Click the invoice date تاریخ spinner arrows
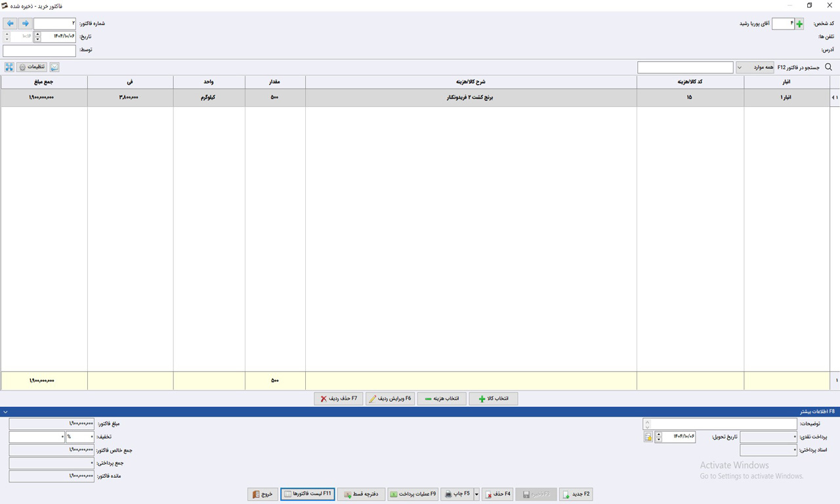The image size is (840, 504). click(37, 37)
